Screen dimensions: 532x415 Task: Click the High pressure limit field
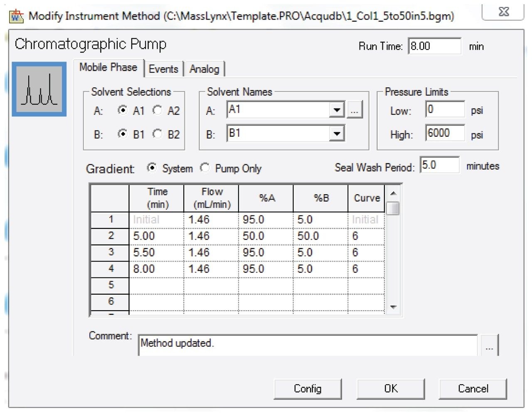point(445,133)
